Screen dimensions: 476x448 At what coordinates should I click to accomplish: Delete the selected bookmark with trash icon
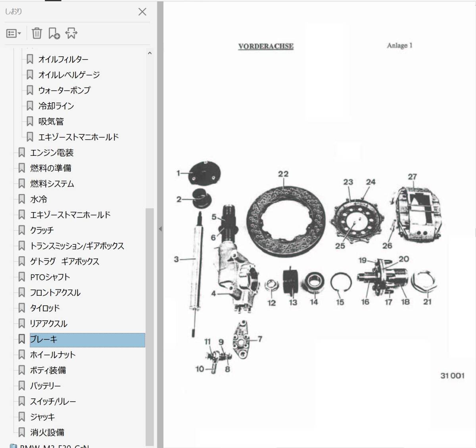(x=37, y=33)
